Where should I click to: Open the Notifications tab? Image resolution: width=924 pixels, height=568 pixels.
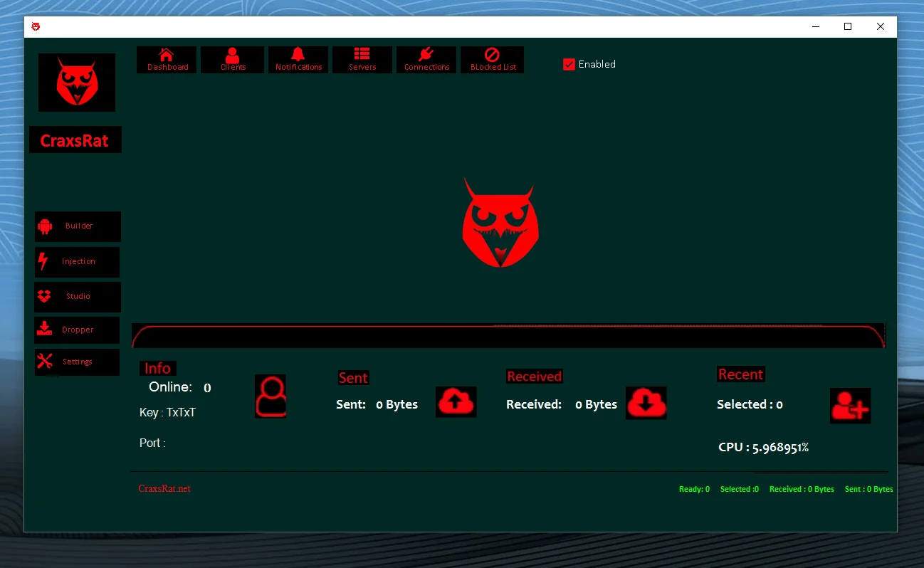pyautogui.click(x=298, y=60)
